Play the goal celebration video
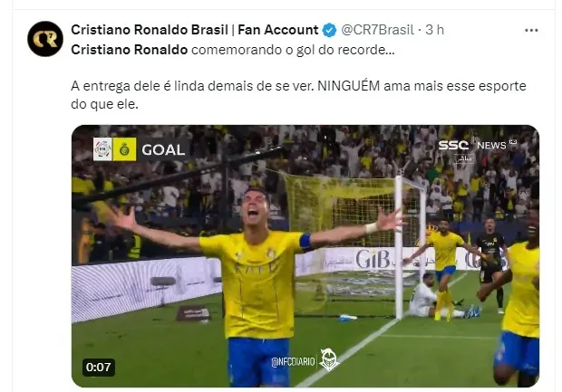 [x=305, y=256]
